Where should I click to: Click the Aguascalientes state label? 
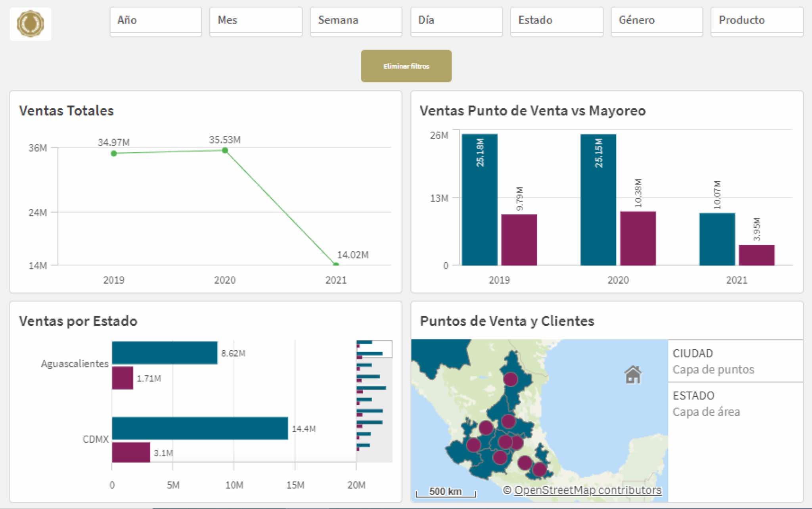tap(75, 363)
